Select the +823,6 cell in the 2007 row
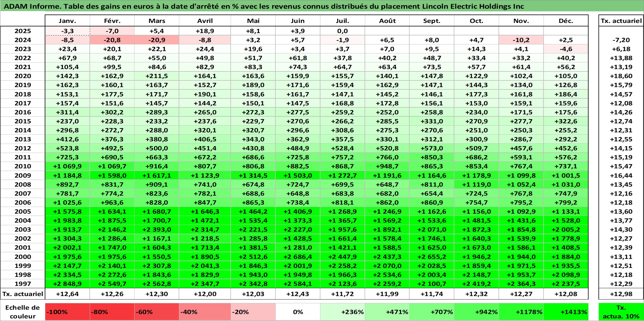 [x=157, y=194]
